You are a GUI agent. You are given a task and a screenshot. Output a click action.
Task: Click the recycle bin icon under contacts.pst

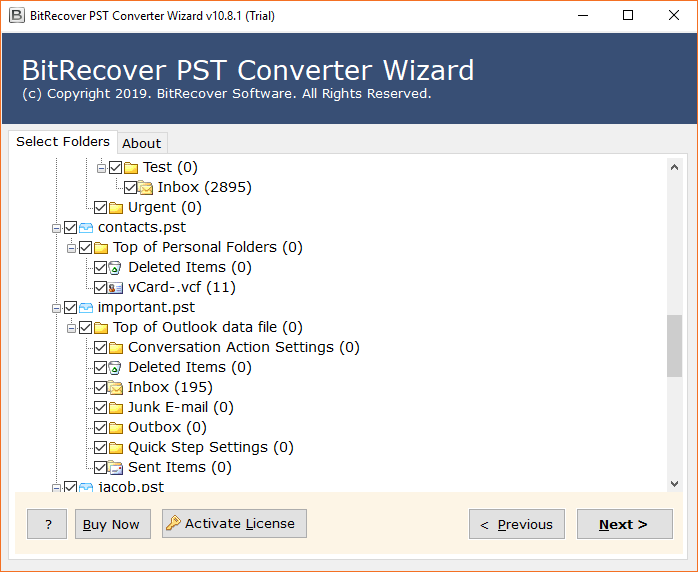pos(115,268)
